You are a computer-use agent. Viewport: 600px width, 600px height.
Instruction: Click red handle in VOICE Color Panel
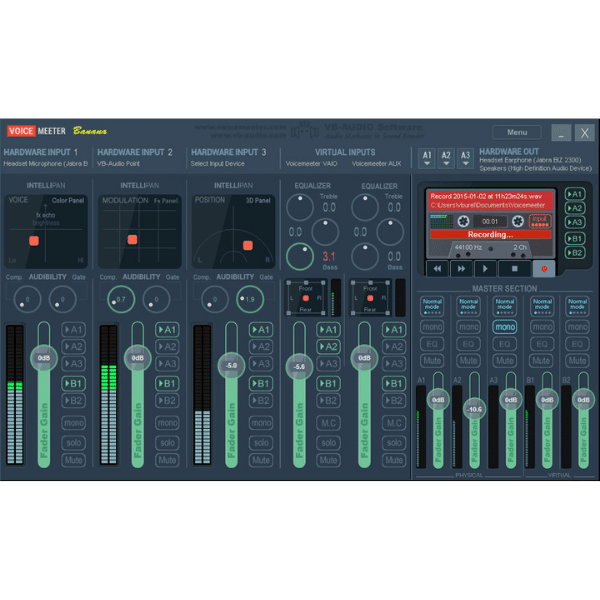[x=34, y=241]
